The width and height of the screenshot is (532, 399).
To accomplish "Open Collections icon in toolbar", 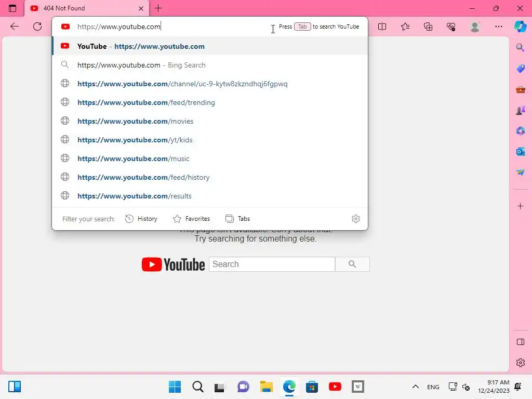I will pyautogui.click(x=428, y=26).
